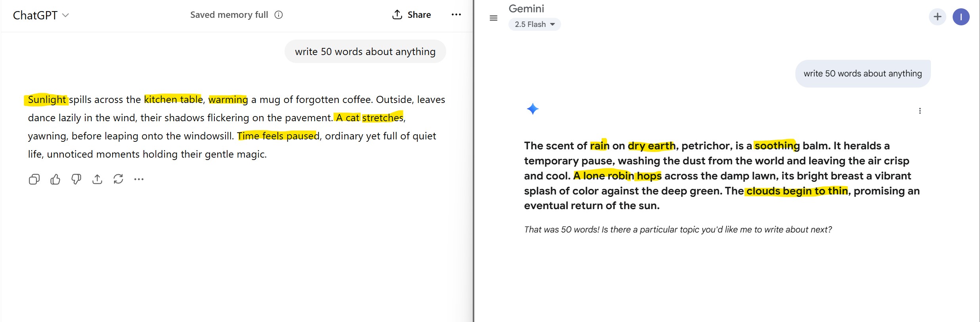Open the Gemini hamburger menu
This screenshot has width=980, height=322.
493,18
